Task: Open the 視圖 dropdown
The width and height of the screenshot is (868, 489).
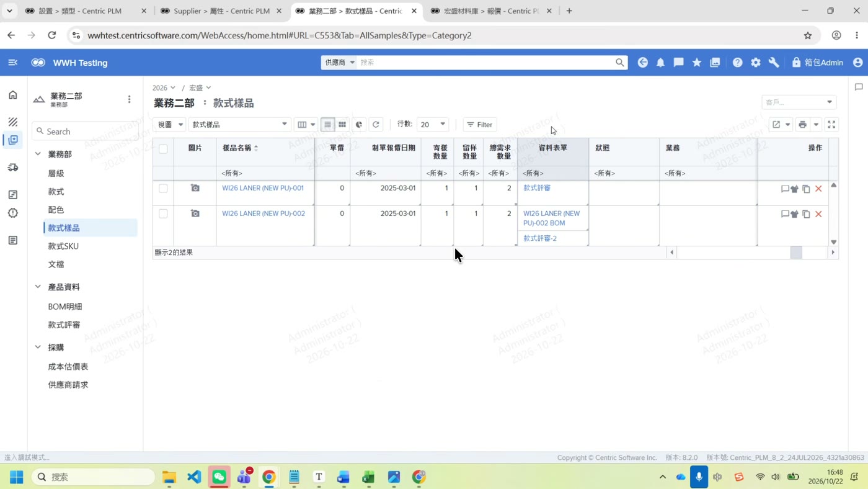Action: [170, 125]
